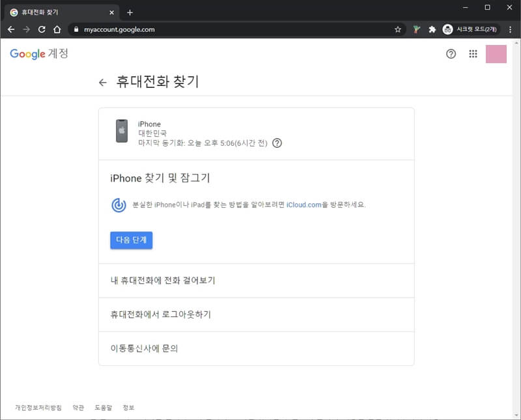521x420 pixels.
Task: Go back using arrow beside 휴대전화 찾기
Action: (x=103, y=83)
